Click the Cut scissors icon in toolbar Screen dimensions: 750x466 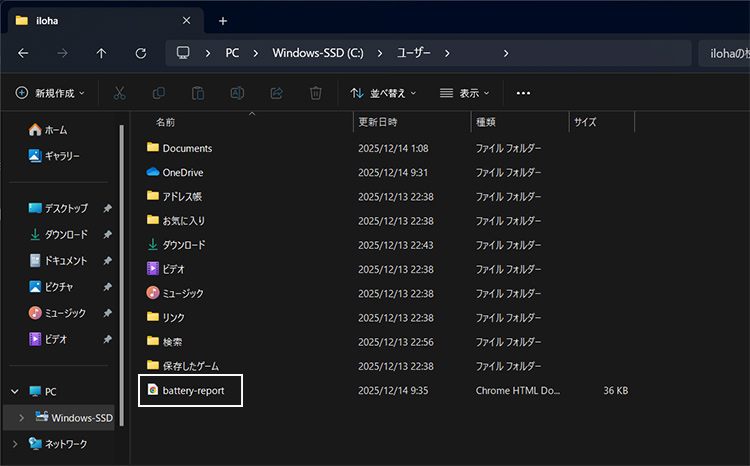coord(120,93)
